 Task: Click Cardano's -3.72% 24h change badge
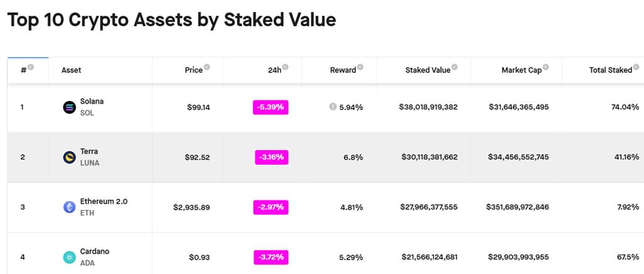271,257
